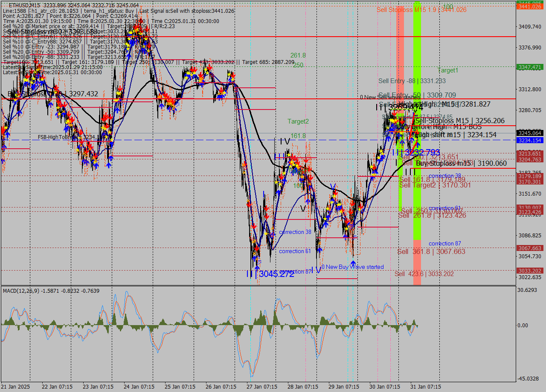546x392 pixels.
Task: Click the Sell 423.6 | 3033.202 label
Action: coord(430,274)
